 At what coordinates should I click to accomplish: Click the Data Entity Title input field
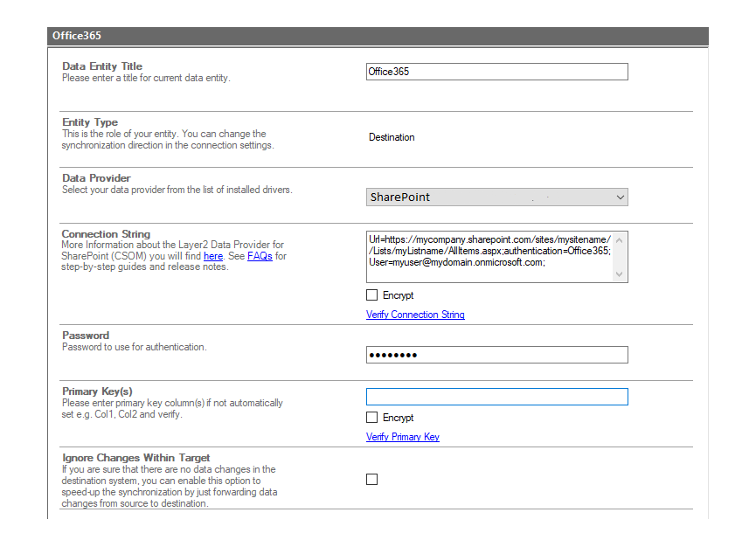click(496, 72)
